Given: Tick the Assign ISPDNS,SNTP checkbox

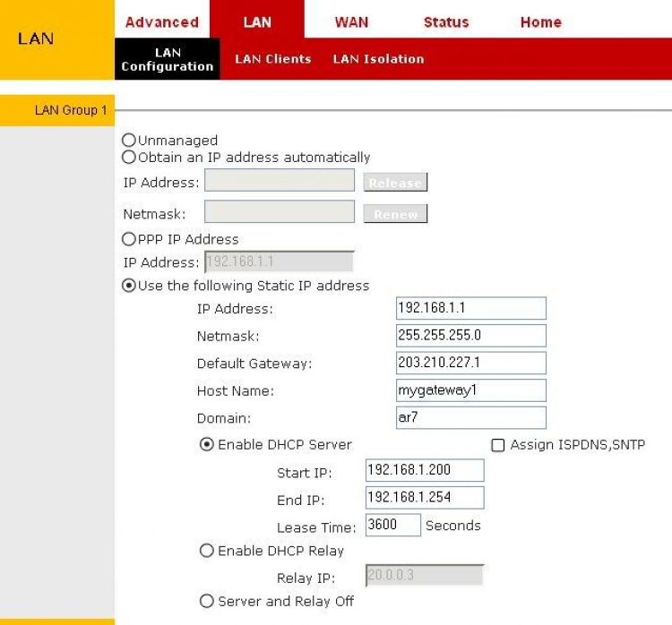Looking at the screenshot, I should point(497,445).
